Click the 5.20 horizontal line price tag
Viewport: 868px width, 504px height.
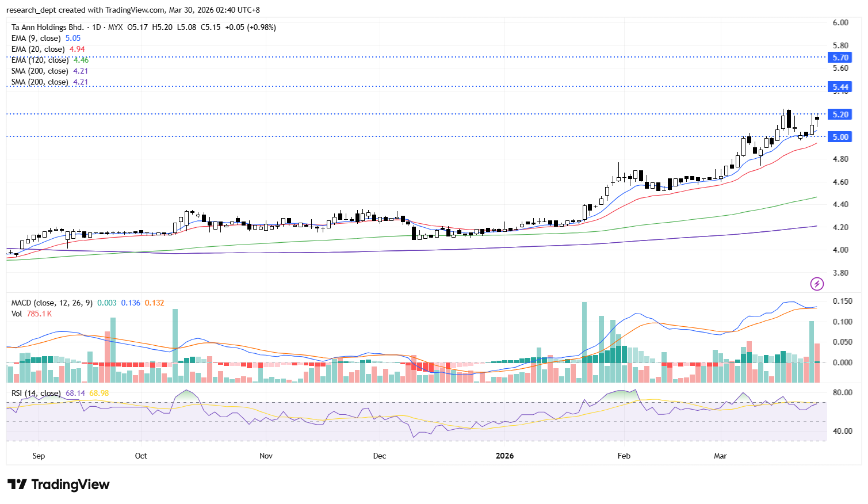pos(840,114)
